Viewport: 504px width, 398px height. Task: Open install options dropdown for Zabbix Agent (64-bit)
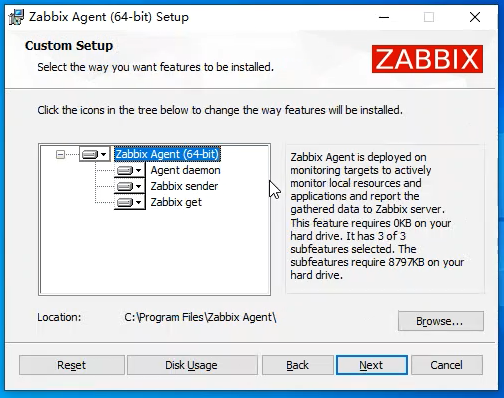pyautogui.click(x=104, y=154)
